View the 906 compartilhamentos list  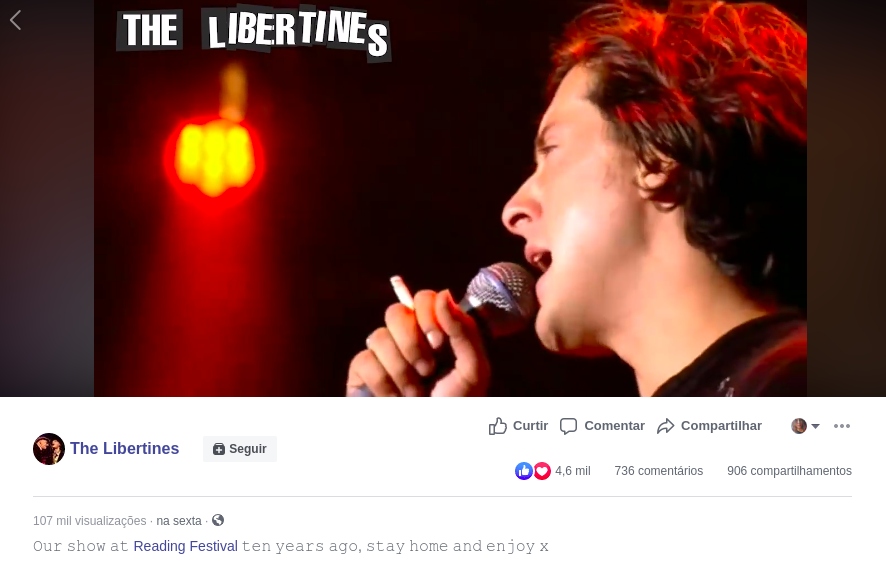click(789, 471)
